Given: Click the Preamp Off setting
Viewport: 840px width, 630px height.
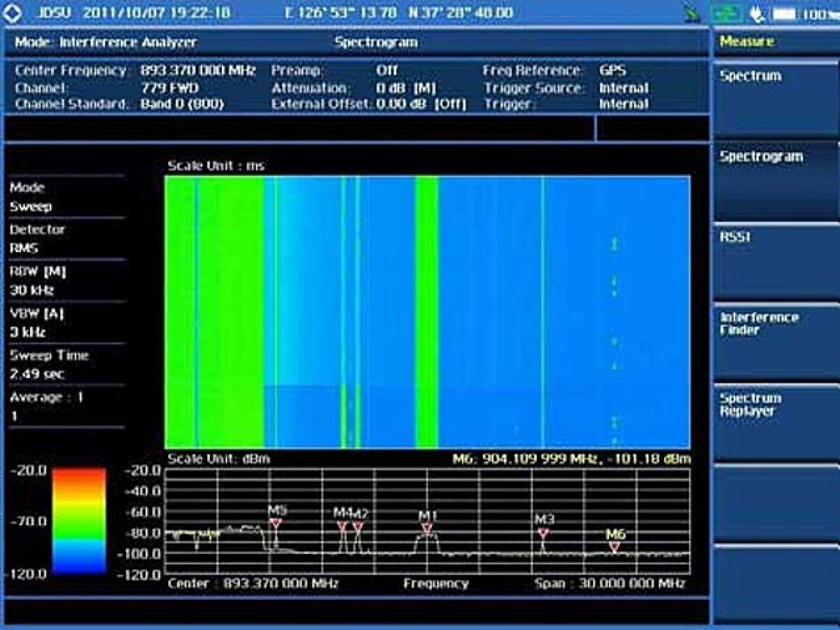Looking at the screenshot, I should pos(386,71).
